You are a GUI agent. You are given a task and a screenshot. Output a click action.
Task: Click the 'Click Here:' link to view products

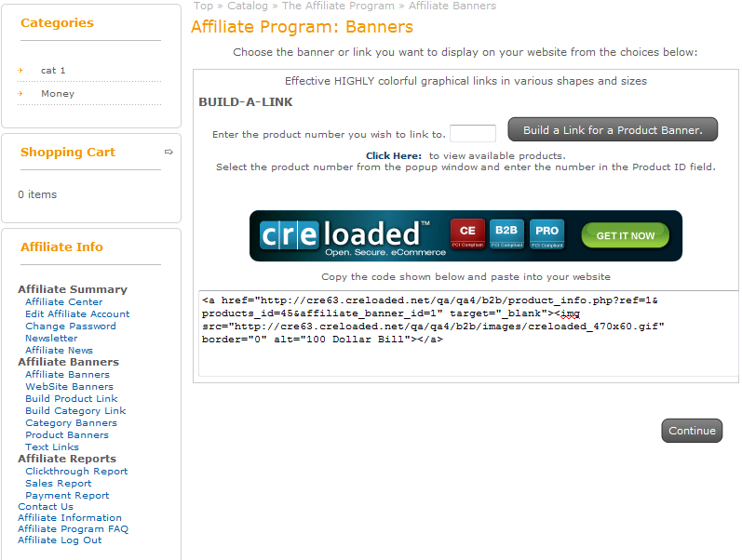pyautogui.click(x=394, y=155)
